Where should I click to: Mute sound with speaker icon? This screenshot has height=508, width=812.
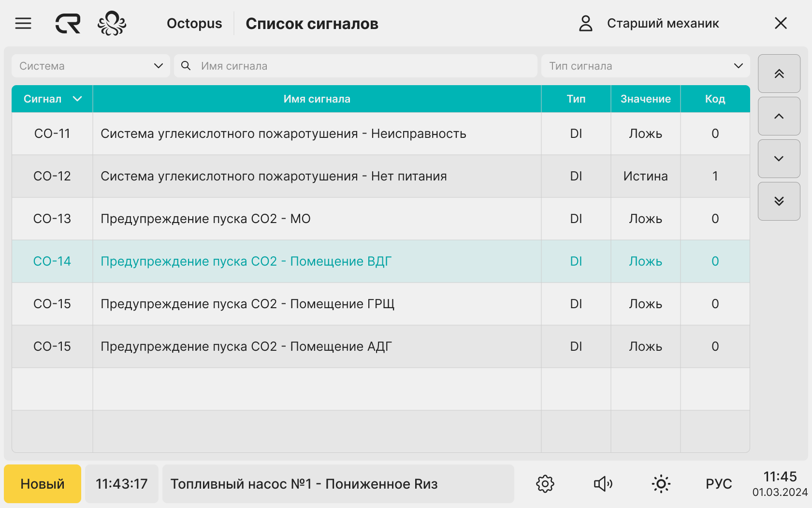click(x=603, y=484)
